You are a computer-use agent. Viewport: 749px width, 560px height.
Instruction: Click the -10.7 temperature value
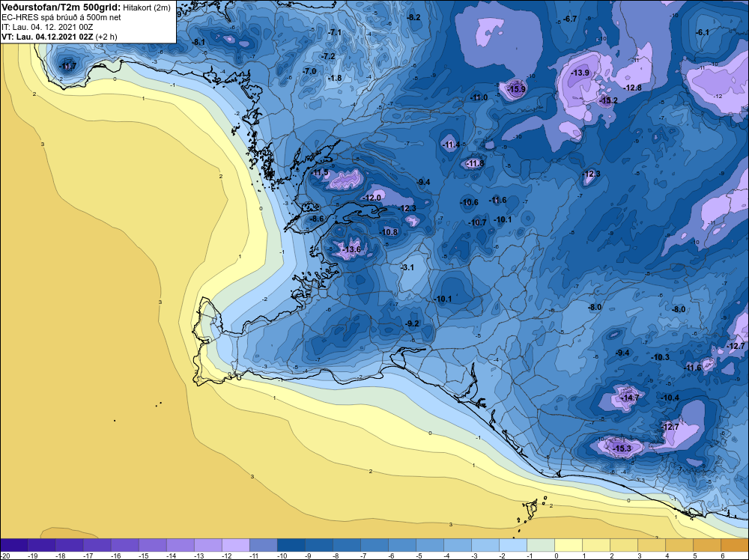pos(477,222)
